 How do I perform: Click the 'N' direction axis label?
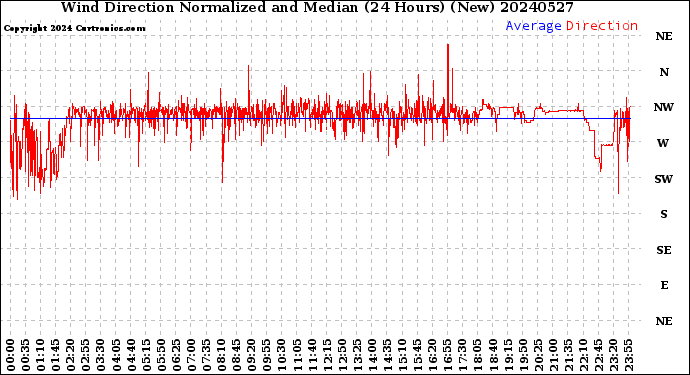664,72
